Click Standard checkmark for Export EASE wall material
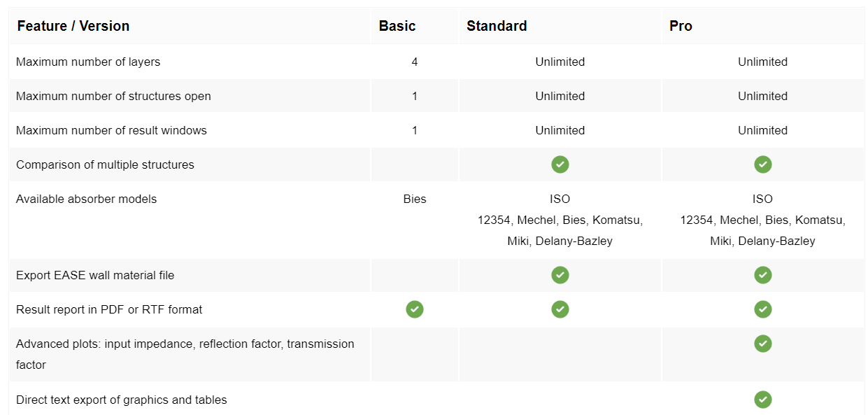The image size is (868, 415). (x=560, y=275)
